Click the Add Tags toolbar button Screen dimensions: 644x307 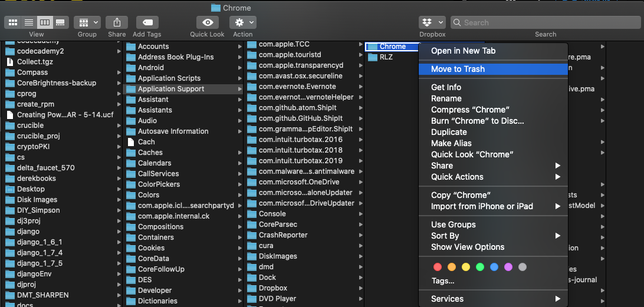147,22
